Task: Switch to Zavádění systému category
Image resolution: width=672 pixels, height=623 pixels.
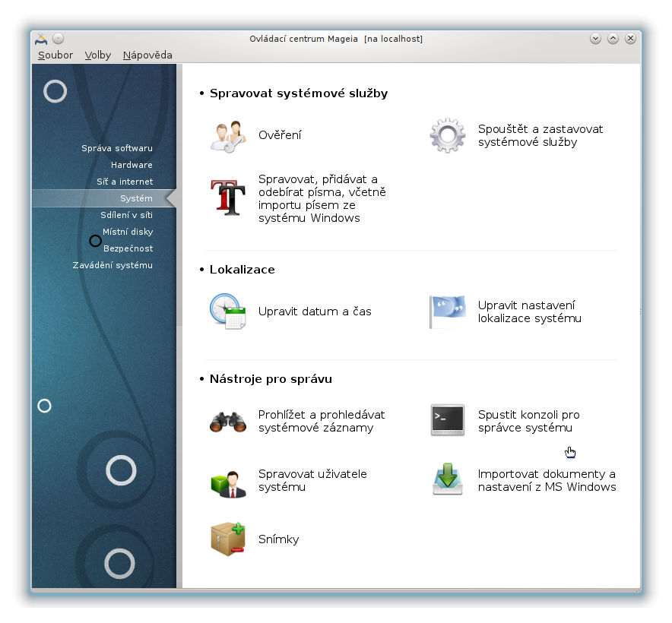Action: pos(113,265)
